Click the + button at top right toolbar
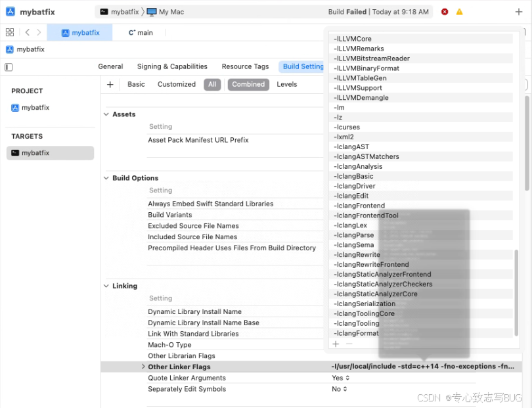Viewport: 532px width, 408px height. click(x=520, y=11)
